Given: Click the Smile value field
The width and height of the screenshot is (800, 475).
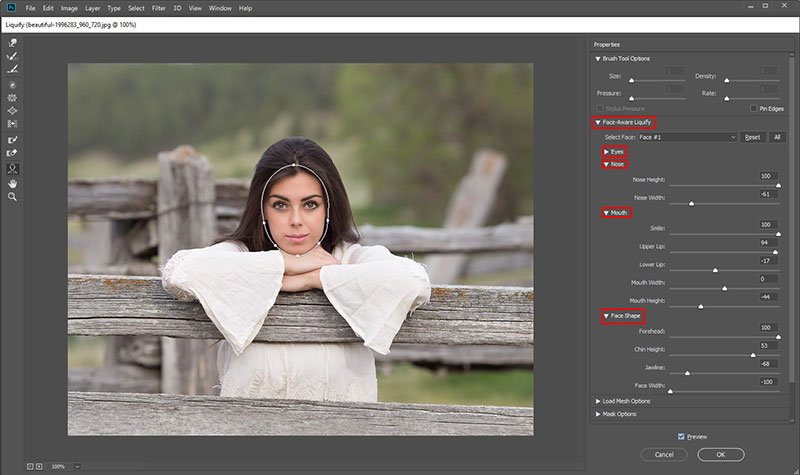Looking at the screenshot, I should coord(769,224).
